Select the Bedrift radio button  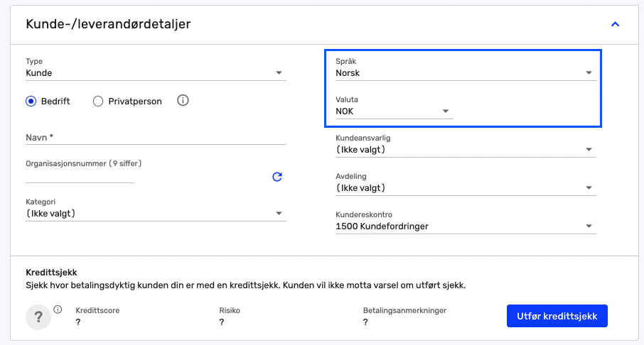[31, 102]
